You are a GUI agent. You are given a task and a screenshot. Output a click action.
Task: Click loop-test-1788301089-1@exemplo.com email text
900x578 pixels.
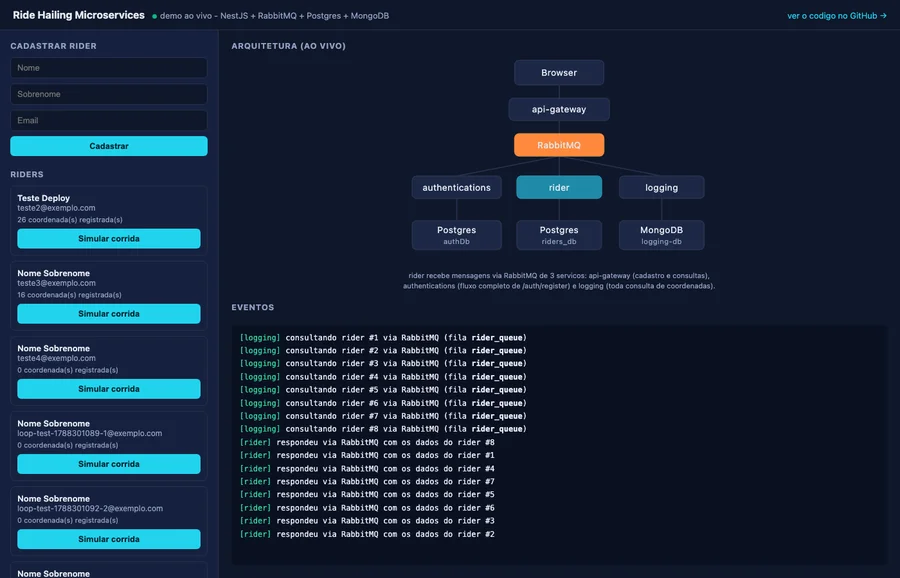point(90,433)
